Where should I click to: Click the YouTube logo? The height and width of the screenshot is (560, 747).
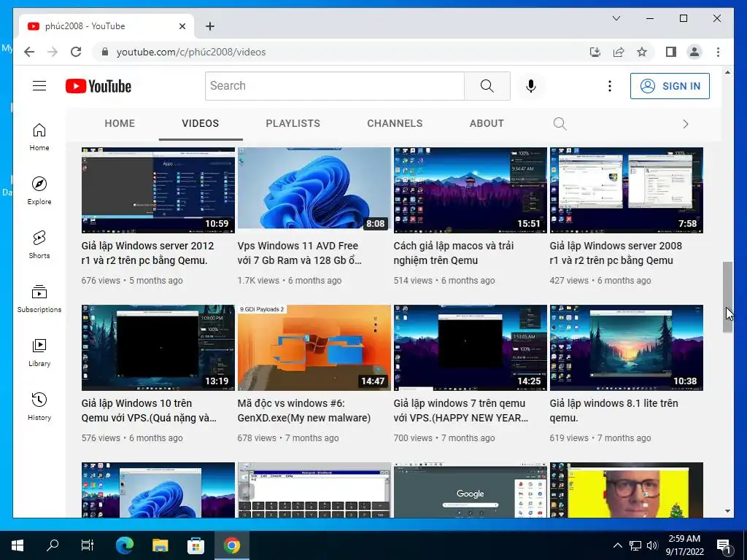[x=98, y=86]
